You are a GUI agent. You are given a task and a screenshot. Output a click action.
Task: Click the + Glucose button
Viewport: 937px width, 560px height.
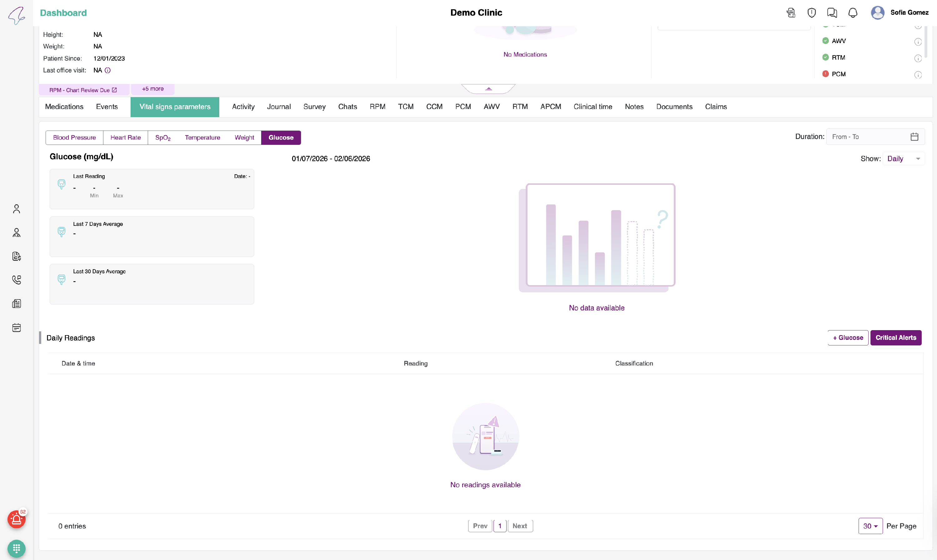coord(848,338)
